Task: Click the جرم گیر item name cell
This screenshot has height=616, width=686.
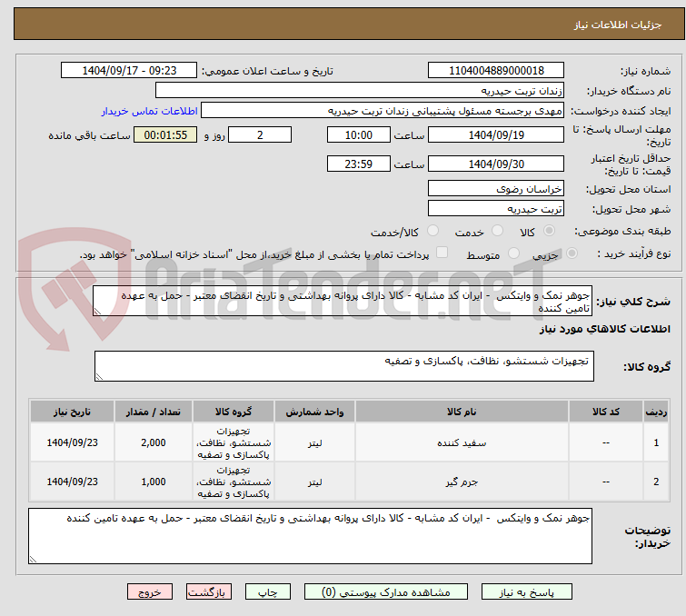Action: click(462, 482)
